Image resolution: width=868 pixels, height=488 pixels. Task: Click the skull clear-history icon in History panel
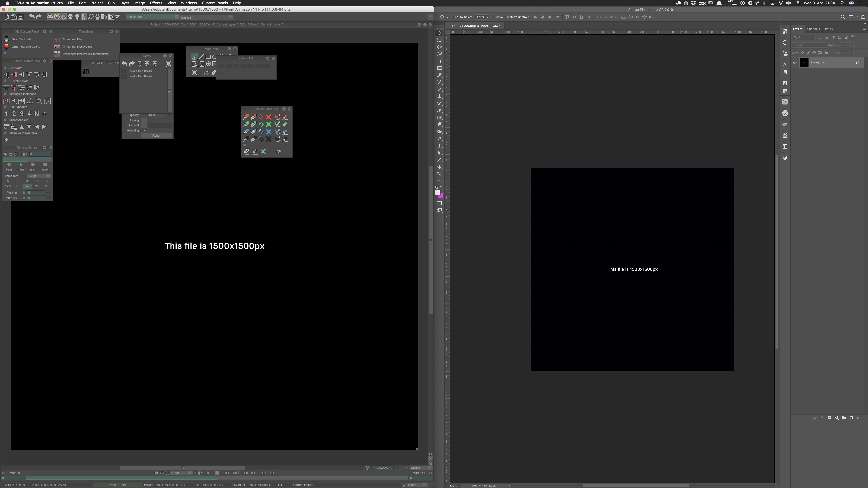point(168,64)
